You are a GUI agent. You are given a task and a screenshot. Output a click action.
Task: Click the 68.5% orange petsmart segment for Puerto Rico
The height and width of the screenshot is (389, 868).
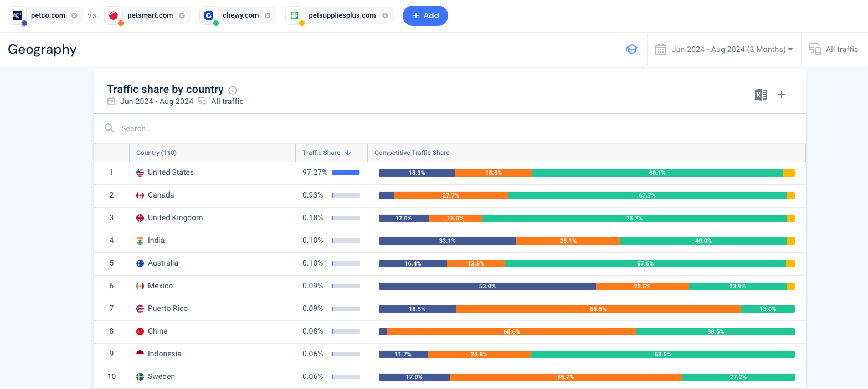tap(598, 309)
